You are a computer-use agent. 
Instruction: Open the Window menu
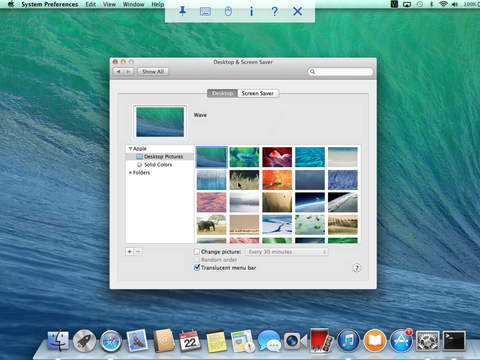click(x=133, y=4)
